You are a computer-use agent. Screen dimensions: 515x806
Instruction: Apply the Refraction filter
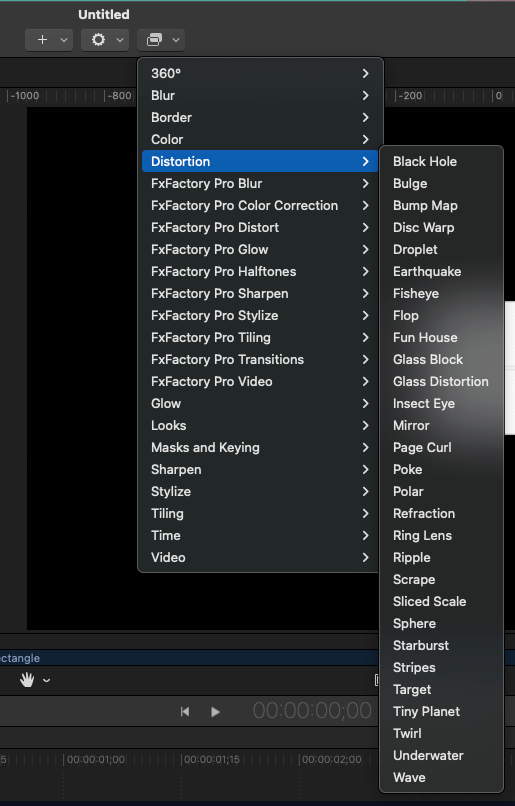[441, 514]
